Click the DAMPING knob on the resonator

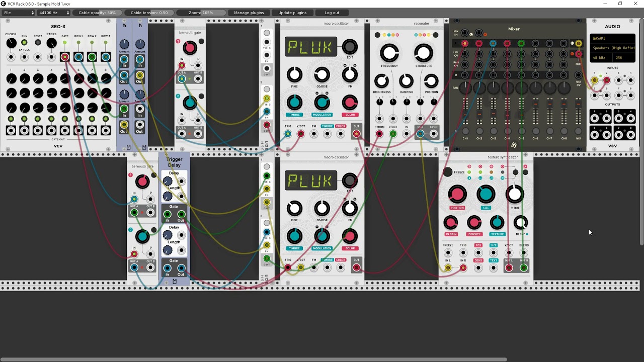pyautogui.click(x=407, y=81)
